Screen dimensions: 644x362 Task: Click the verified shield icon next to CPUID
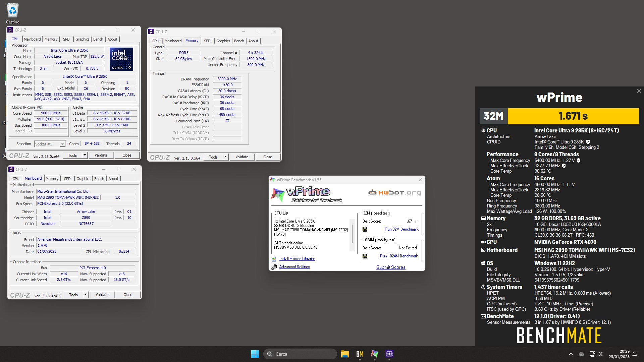point(588,142)
